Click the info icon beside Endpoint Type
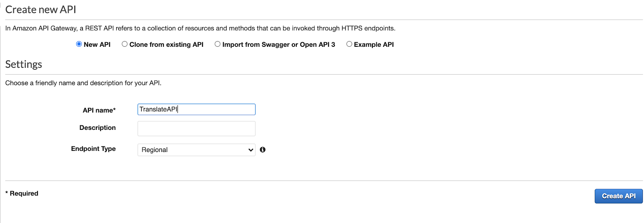Viewport: 644px width, 223px height. 262,150
